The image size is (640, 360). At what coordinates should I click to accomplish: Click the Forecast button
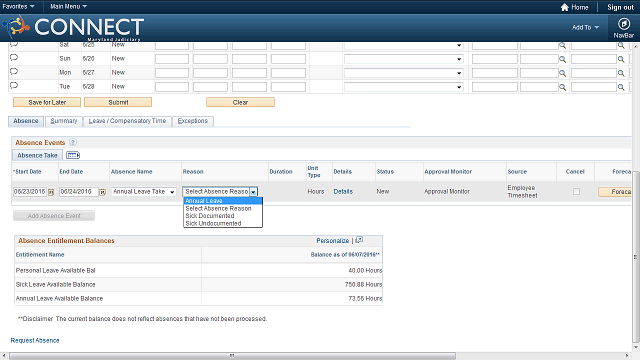pyautogui.click(x=616, y=192)
